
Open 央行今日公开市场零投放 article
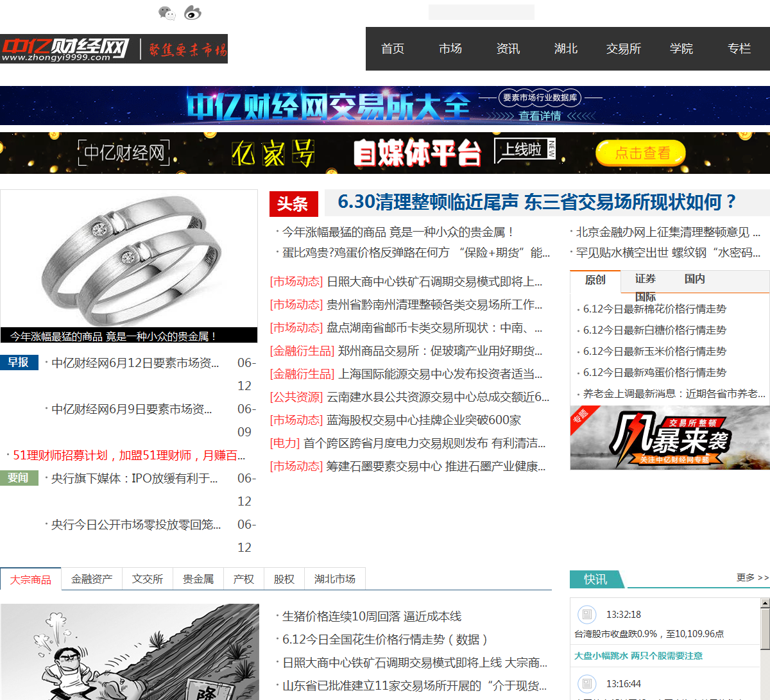pos(136,525)
